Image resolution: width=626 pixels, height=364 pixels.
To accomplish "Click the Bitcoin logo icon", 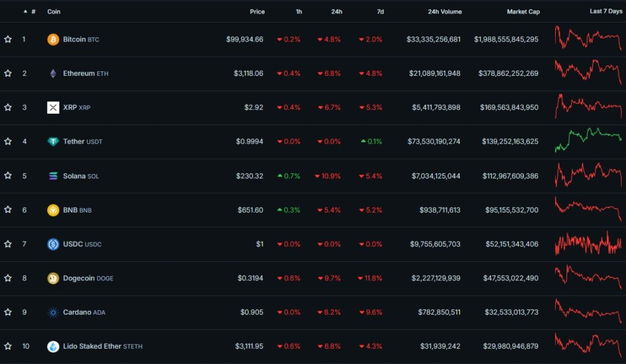I will [53, 38].
